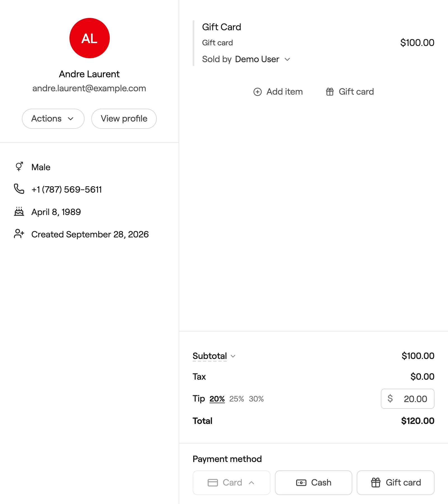Open the Actions dropdown
Image resolution: width=448 pixels, height=504 pixels.
[x=53, y=119]
